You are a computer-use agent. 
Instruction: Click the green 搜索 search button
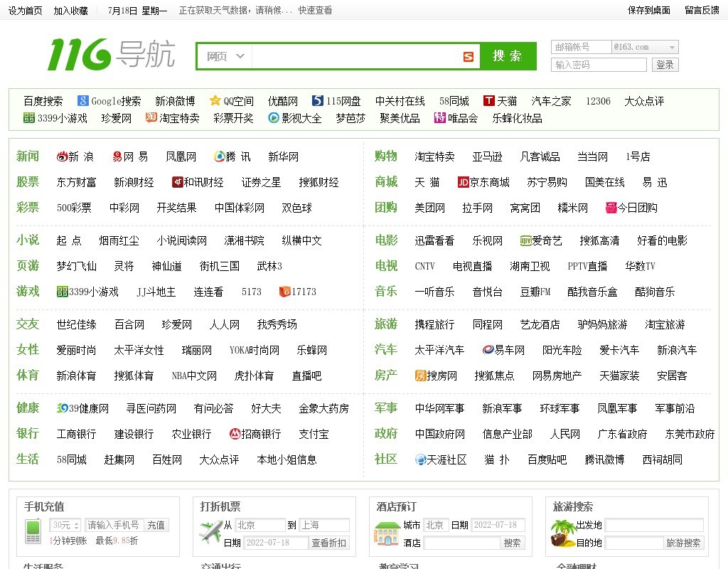[x=508, y=56]
